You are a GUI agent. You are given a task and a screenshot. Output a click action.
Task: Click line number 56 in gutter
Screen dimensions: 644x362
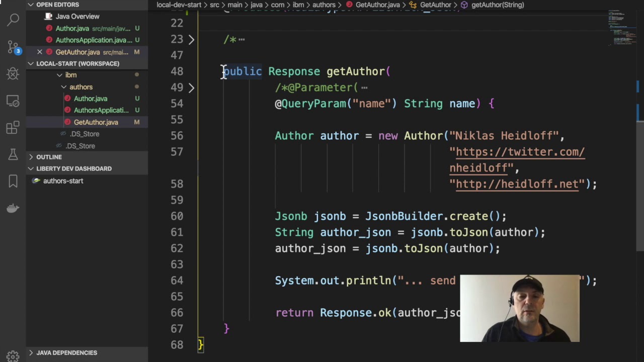point(177,136)
